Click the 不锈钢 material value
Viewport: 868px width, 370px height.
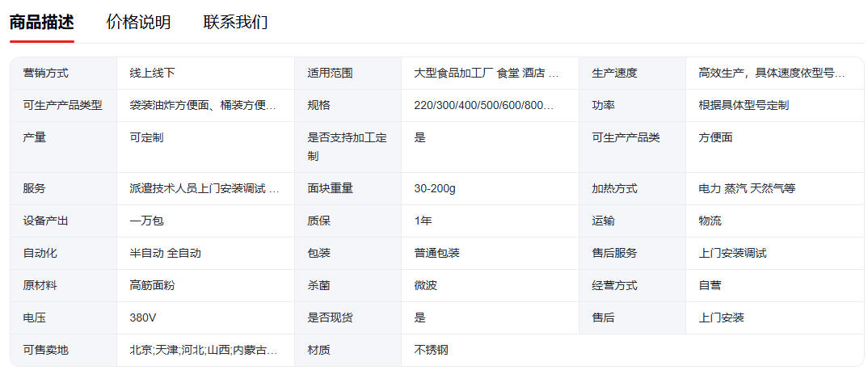click(x=431, y=350)
